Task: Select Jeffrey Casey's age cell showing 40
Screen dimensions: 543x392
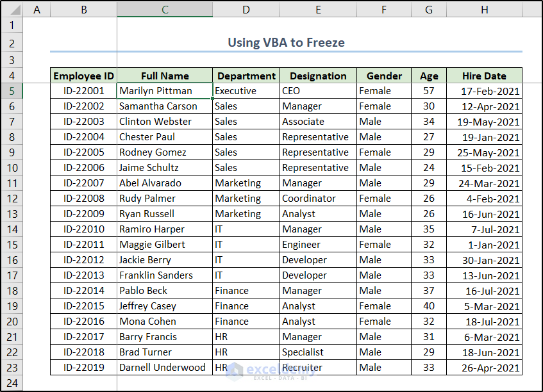Action: (429, 306)
